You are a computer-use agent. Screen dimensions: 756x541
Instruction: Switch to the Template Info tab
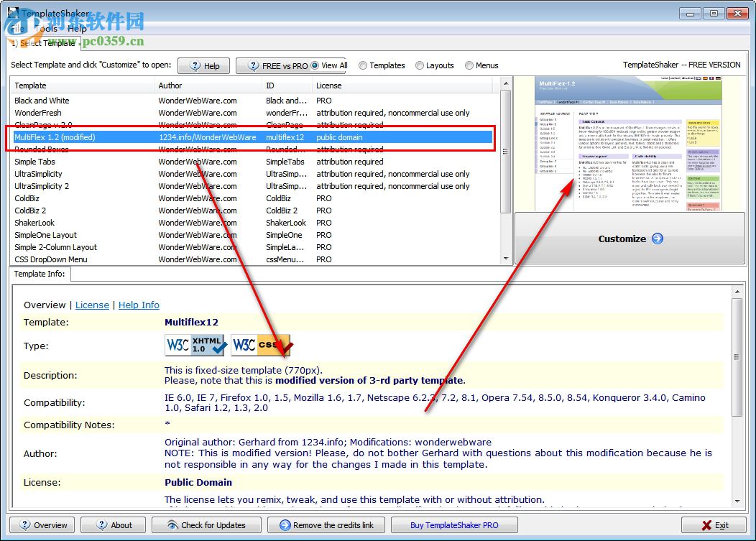click(x=40, y=274)
